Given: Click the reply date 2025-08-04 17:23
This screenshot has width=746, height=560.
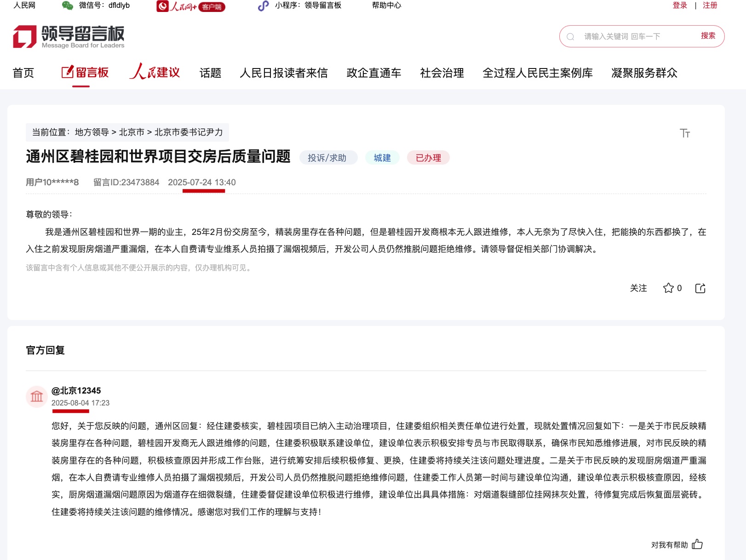Looking at the screenshot, I should pyautogui.click(x=80, y=403).
